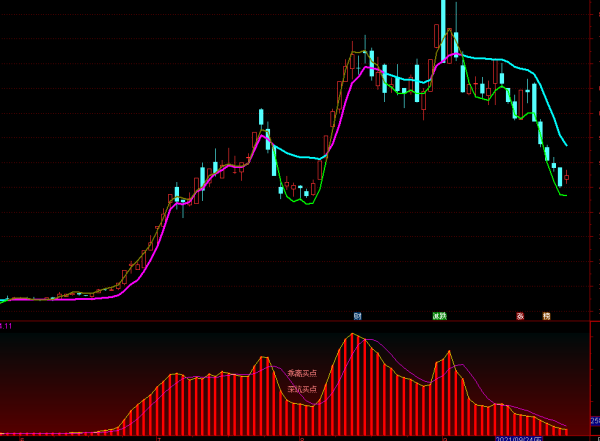Viewport: 600px width, 441px height.
Task: Select the orange event marker at right
Action: 546,316
